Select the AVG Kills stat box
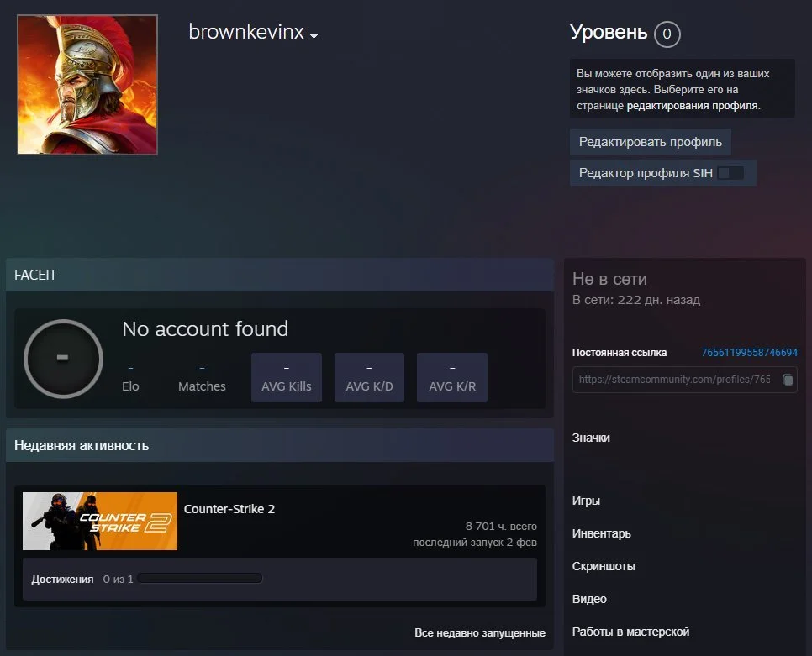 click(x=287, y=378)
